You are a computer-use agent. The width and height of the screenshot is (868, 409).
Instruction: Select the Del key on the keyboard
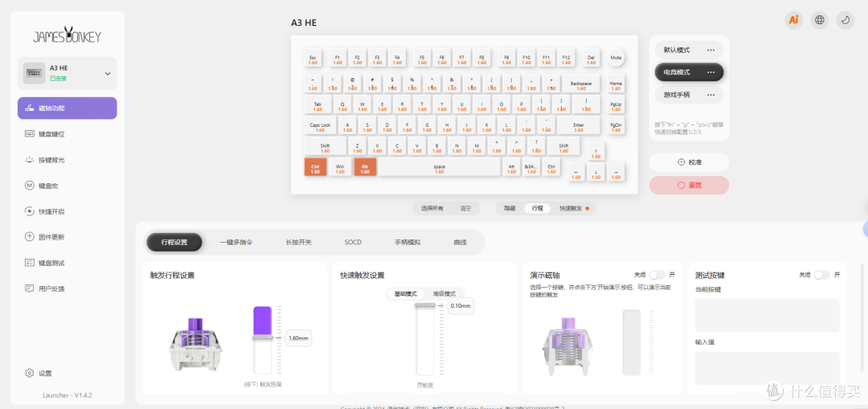coord(592,58)
